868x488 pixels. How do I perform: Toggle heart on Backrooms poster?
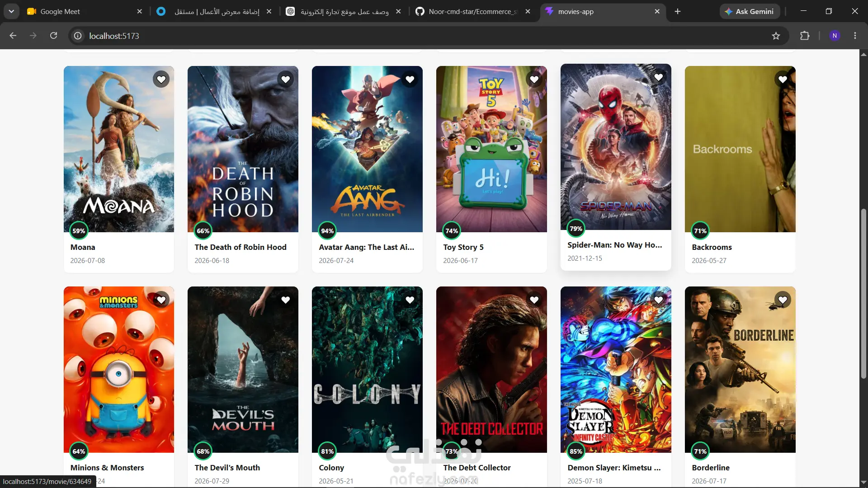(783, 80)
